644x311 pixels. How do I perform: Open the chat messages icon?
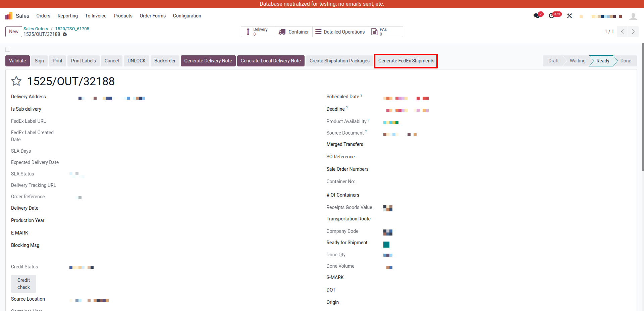point(537,16)
